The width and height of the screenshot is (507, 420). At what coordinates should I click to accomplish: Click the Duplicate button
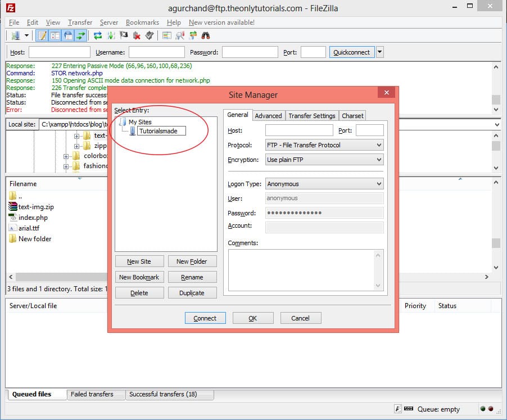[x=192, y=293]
